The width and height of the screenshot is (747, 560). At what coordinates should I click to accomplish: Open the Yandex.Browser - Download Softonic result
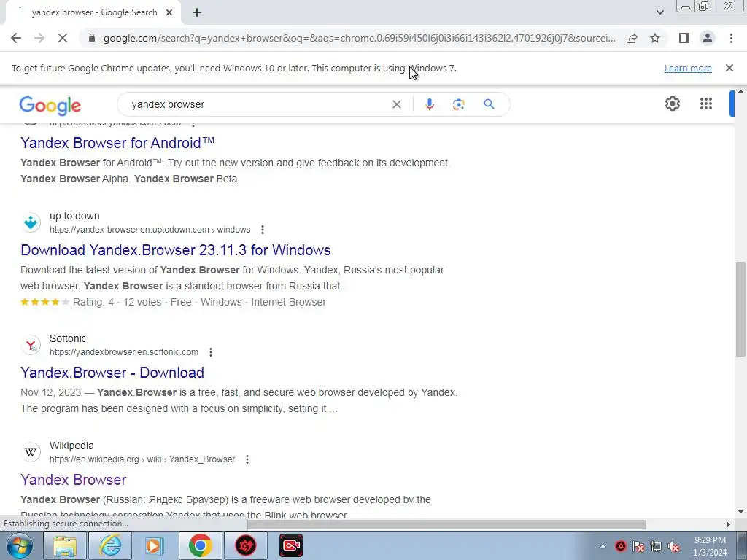(112, 372)
